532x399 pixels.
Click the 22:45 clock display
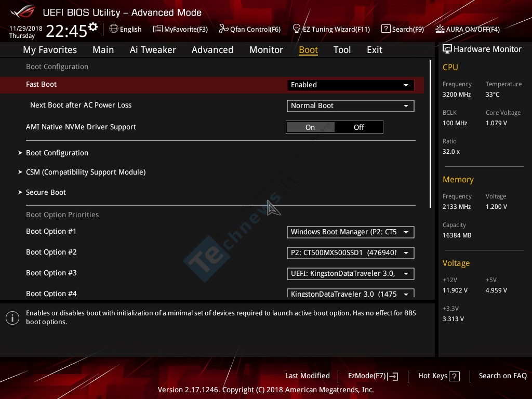(66, 31)
